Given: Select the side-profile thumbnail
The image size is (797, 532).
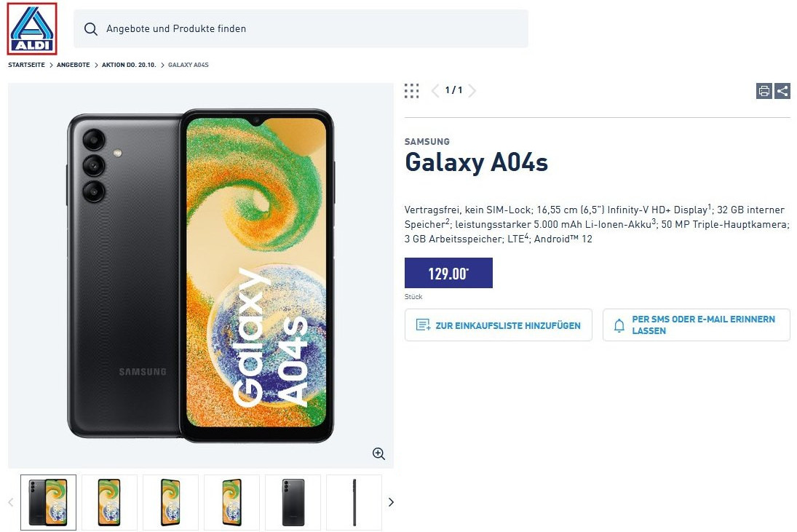Looking at the screenshot, I should pos(354,502).
